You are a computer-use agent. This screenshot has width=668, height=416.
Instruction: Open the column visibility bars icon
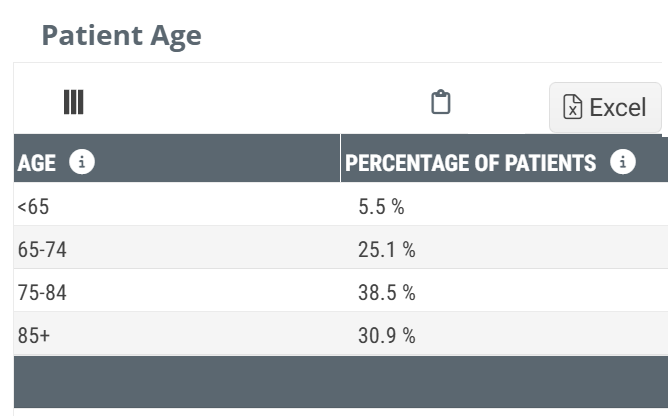click(73, 102)
